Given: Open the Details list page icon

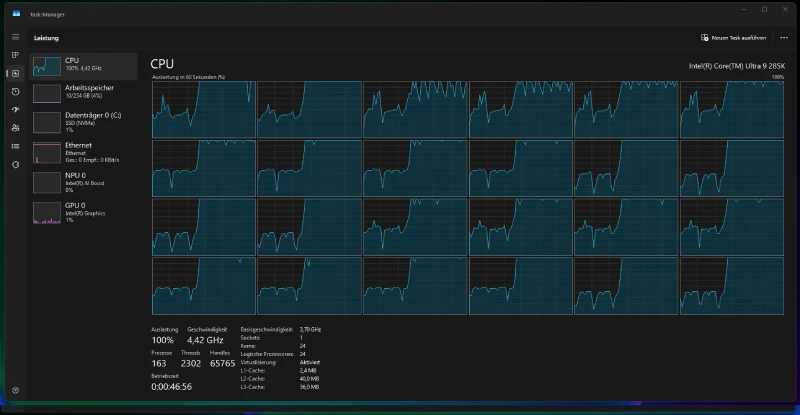Looking at the screenshot, I should point(16,147).
